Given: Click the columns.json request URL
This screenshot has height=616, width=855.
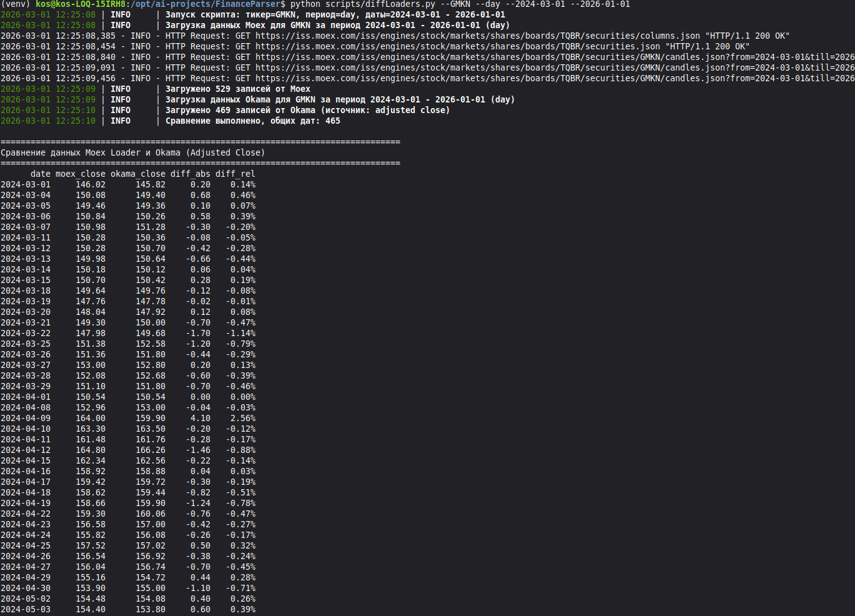Looking at the screenshot, I should [x=477, y=36].
